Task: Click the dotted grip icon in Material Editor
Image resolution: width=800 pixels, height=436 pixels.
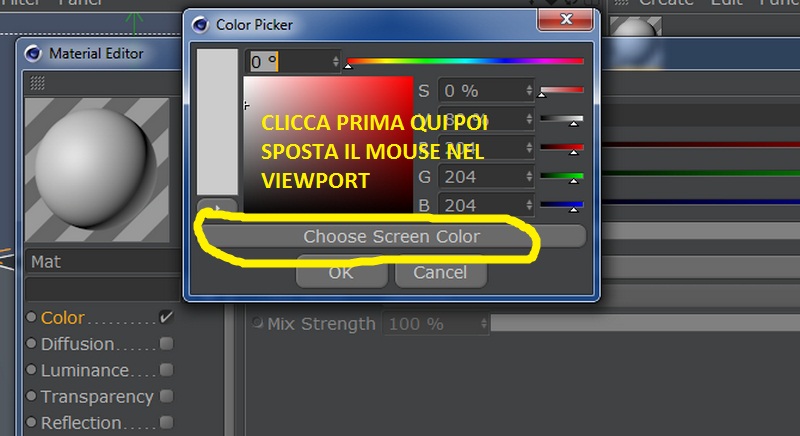Action: click(37, 83)
